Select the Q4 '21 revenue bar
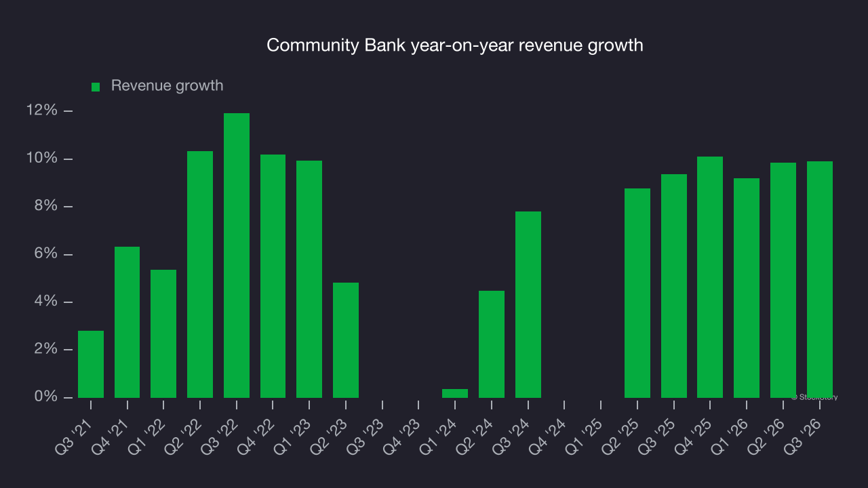868x488 pixels. (127, 322)
